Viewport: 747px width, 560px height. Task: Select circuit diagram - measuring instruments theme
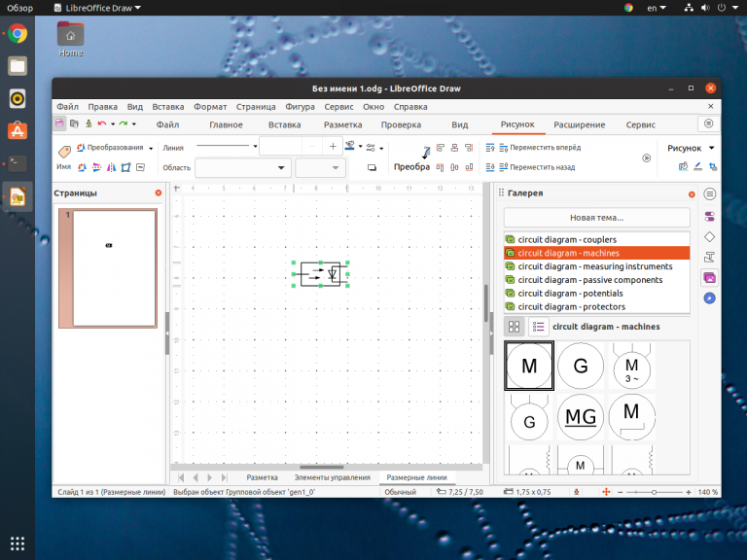(x=594, y=266)
